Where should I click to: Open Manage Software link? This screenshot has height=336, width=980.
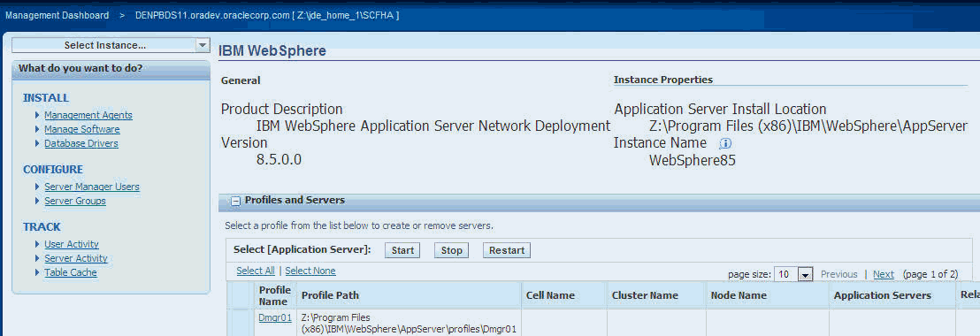point(82,129)
